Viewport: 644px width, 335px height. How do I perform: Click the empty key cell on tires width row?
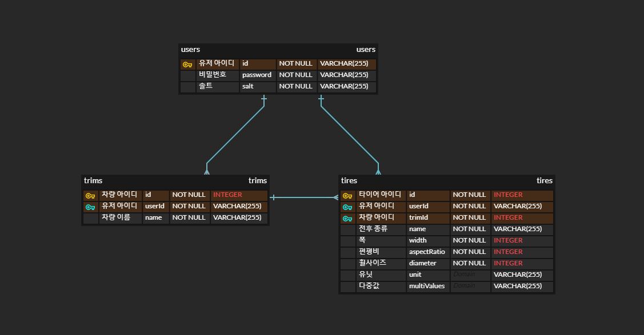pyautogui.click(x=347, y=240)
